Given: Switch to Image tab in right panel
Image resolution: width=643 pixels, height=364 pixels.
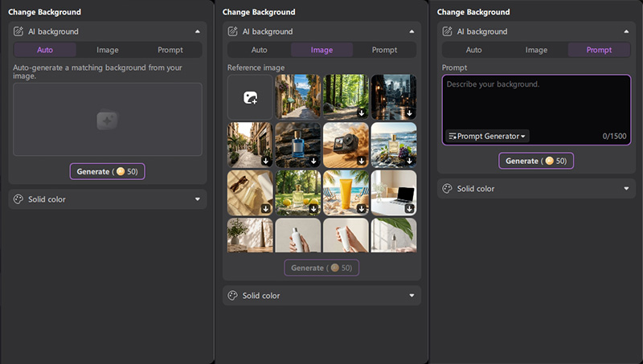Looking at the screenshot, I should pos(536,50).
